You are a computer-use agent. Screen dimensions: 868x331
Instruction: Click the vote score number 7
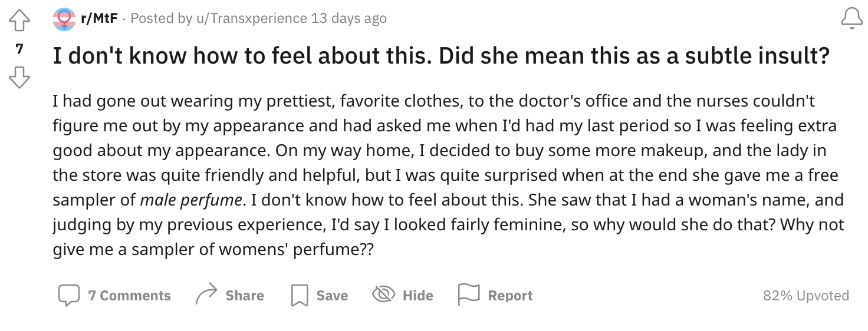tap(19, 49)
